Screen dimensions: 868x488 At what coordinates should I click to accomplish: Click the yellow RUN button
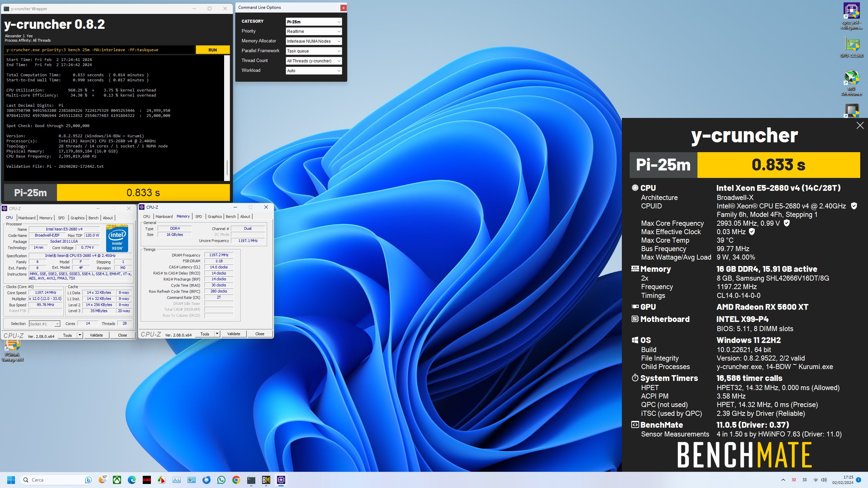213,50
